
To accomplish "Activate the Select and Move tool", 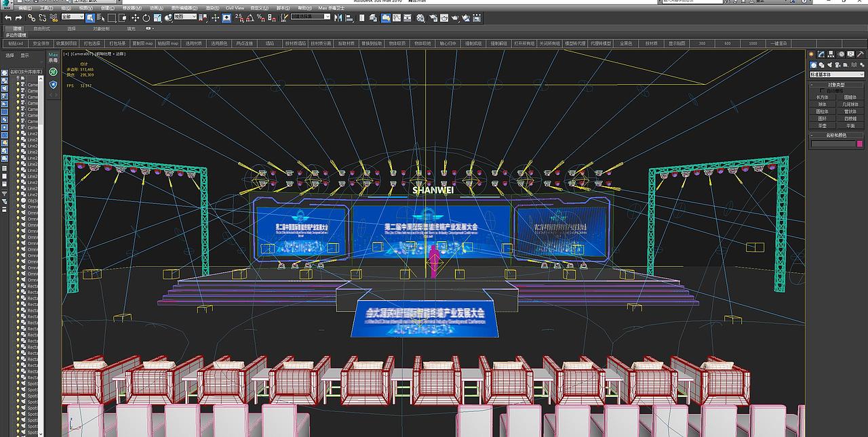I will point(135,18).
